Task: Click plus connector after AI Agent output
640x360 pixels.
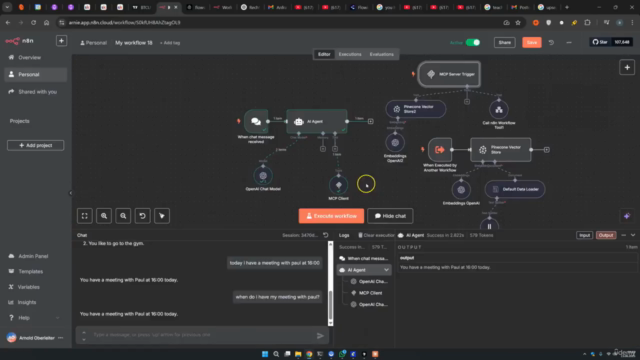Action: pos(371,121)
